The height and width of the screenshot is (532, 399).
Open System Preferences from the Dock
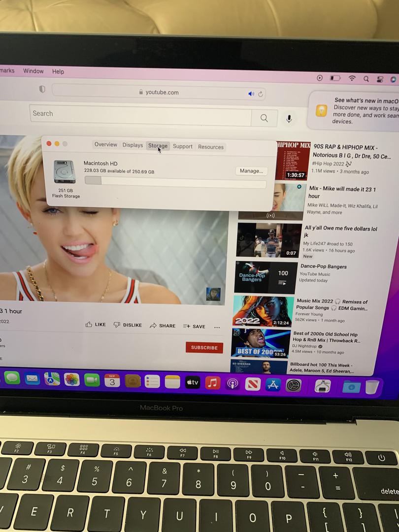[x=293, y=385]
